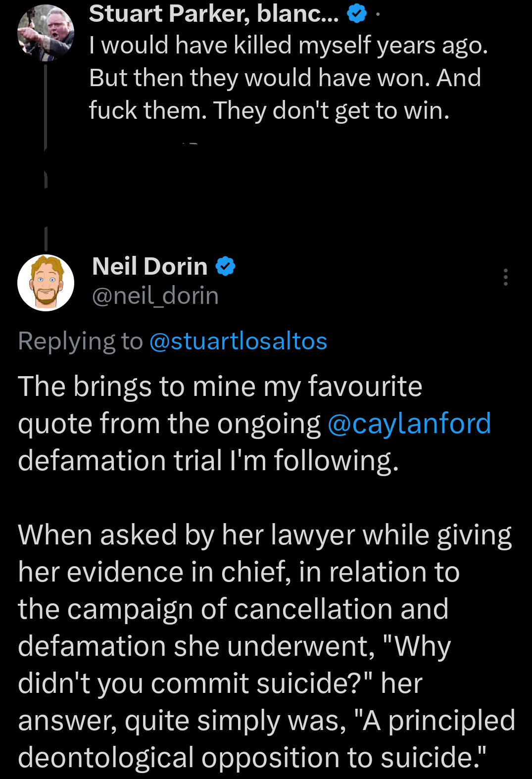
Task: Click the Neil Dorin display name
Action: click(148, 266)
